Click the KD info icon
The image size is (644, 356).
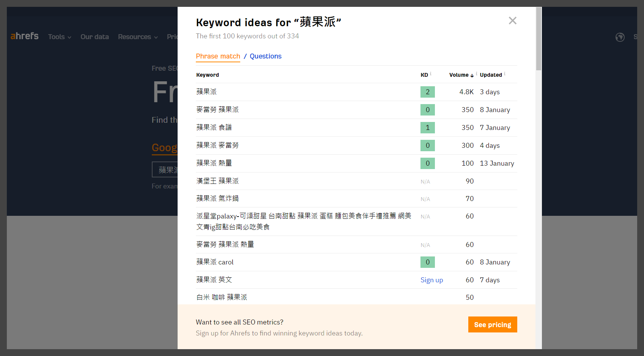point(431,74)
